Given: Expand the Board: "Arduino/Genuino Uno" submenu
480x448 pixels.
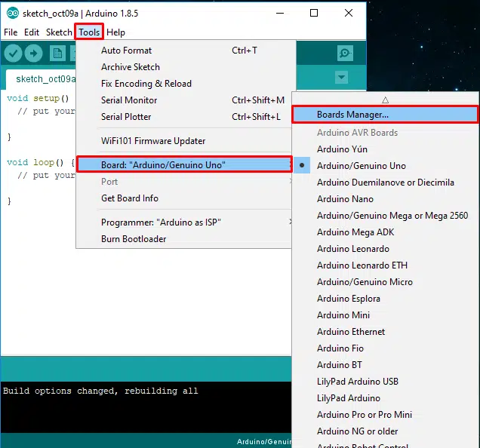Looking at the screenshot, I should [x=184, y=164].
